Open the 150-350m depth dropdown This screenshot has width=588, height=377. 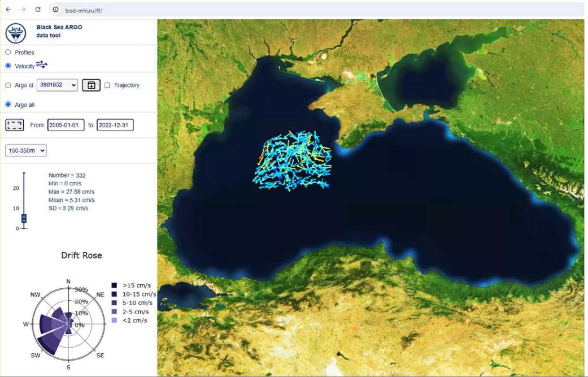click(x=26, y=150)
